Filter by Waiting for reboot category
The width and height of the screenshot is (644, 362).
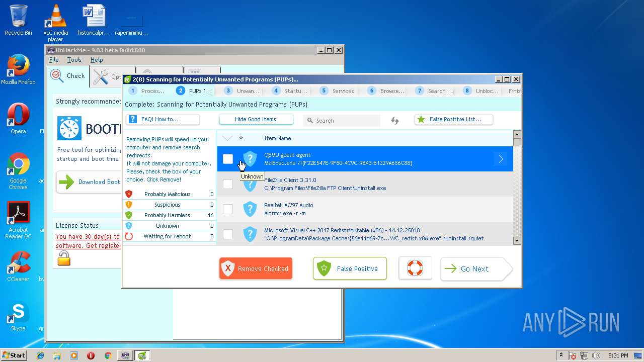(170, 236)
